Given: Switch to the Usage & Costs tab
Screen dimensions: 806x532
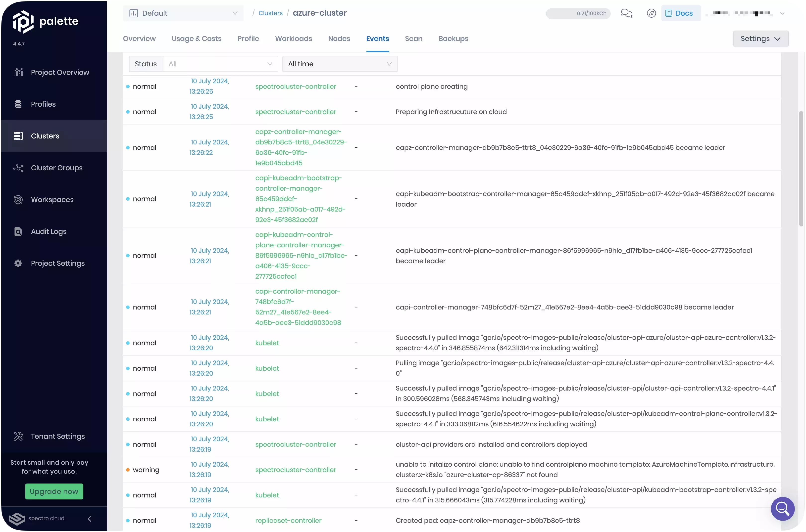Looking at the screenshot, I should point(197,39).
